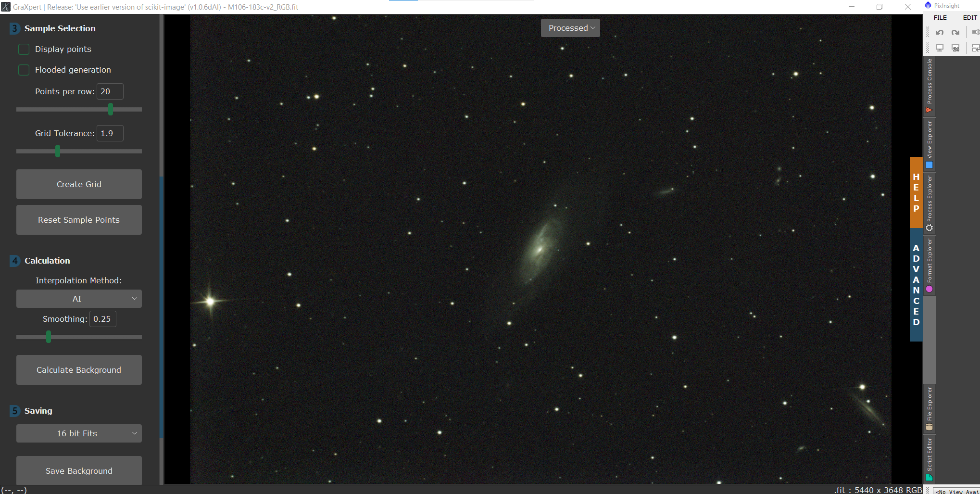Toggle the Flooded generation checkbox
980x494 pixels.
tap(24, 70)
